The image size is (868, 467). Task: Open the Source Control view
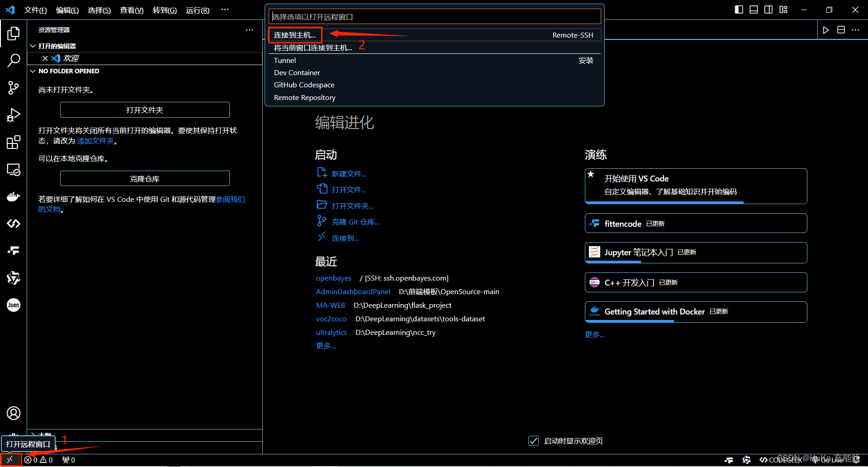tap(14, 88)
